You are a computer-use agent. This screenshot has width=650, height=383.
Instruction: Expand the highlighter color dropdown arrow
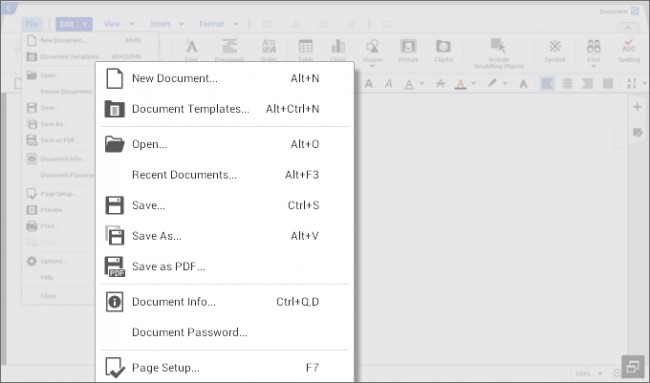[505, 83]
